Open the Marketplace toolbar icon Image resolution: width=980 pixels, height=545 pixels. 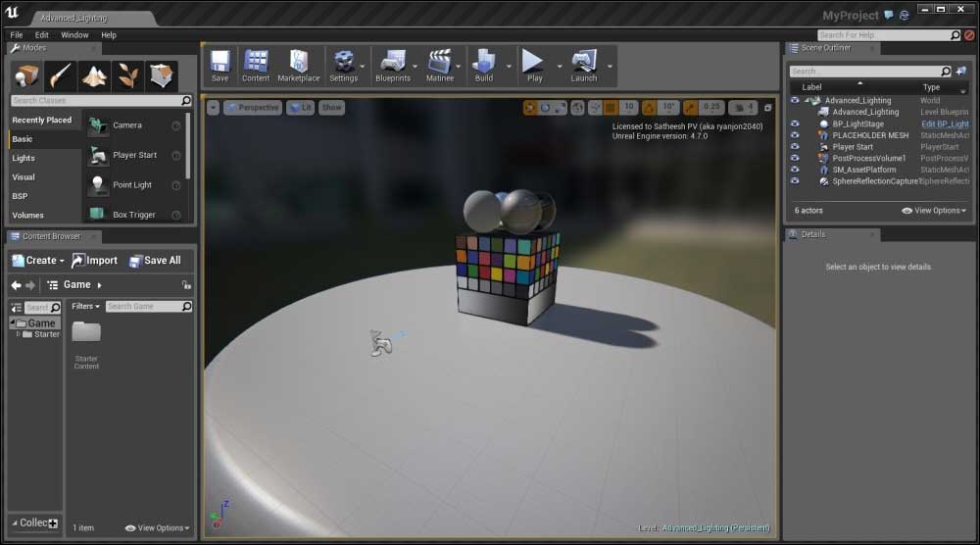pyautogui.click(x=299, y=66)
